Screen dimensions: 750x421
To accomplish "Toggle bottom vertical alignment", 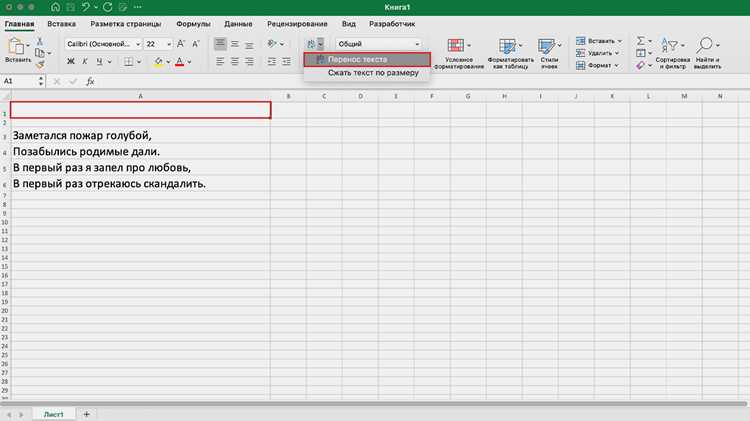I will click(x=249, y=44).
